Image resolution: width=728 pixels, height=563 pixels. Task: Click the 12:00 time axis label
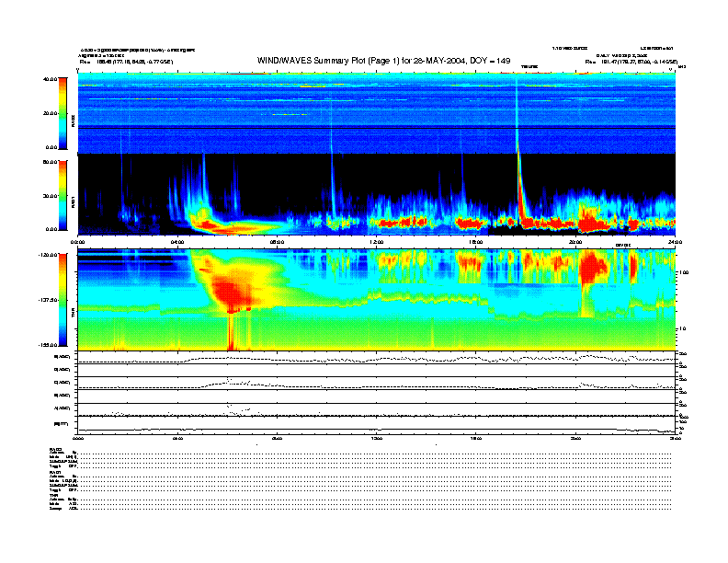click(x=376, y=241)
